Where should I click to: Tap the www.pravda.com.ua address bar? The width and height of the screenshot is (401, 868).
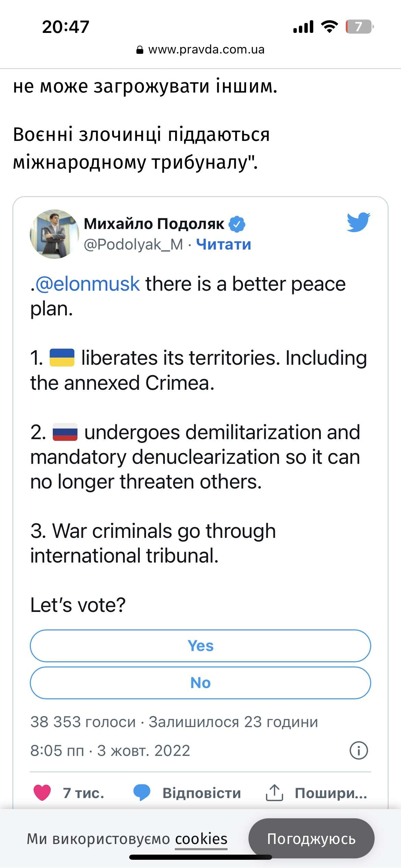[x=206, y=50]
